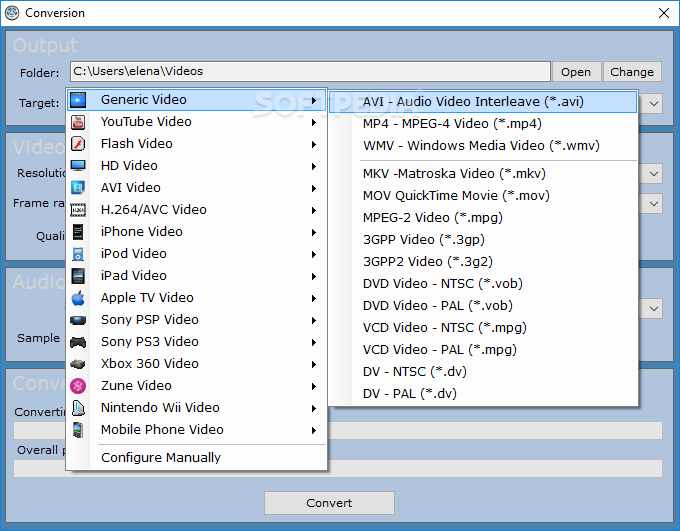This screenshot has width=680, height=531.
Task: Click the Apple TV logo icon
Action: pyautogui.click(x=78, y=298)
